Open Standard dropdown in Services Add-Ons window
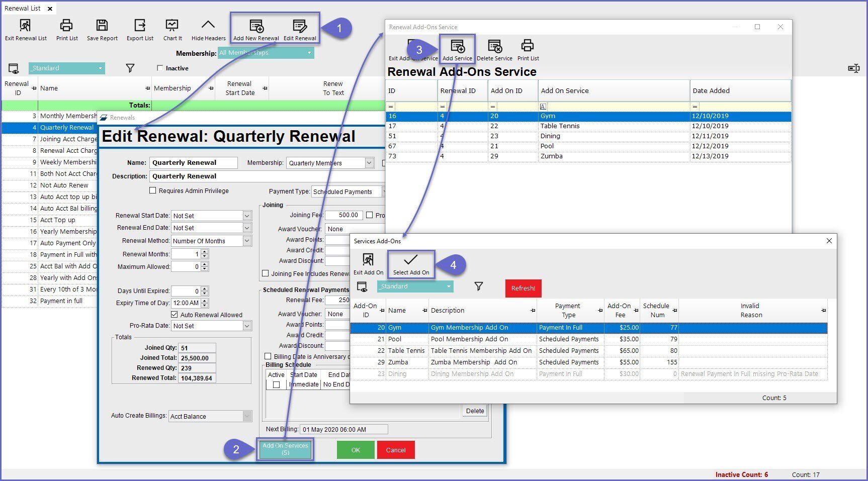 415,286
